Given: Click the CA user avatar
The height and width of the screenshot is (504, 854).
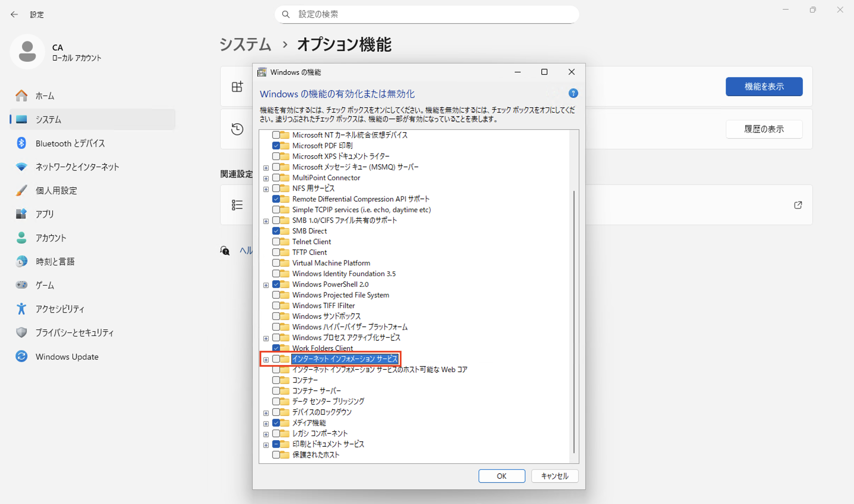Looking at the screenshot, I should pos(27,52).
